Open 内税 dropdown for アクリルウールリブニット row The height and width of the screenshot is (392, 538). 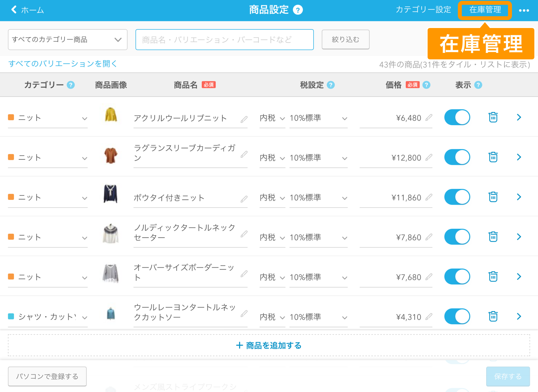pos(272,118)
